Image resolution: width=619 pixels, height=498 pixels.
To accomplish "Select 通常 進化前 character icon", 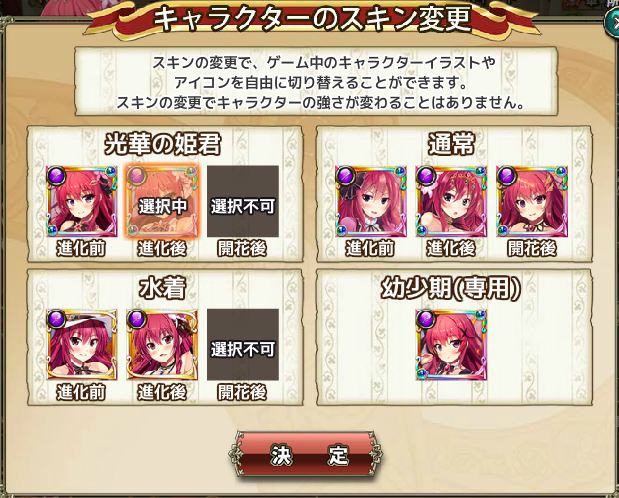I will 371,201.
